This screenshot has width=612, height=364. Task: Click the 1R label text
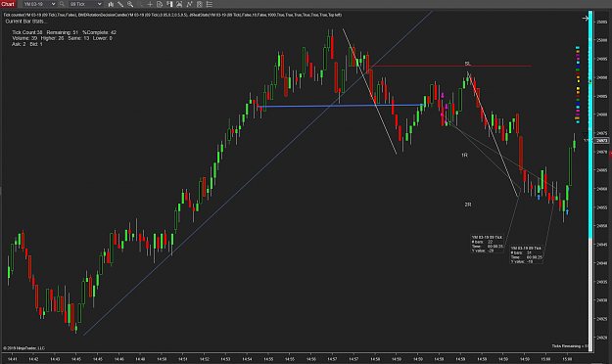464,155
